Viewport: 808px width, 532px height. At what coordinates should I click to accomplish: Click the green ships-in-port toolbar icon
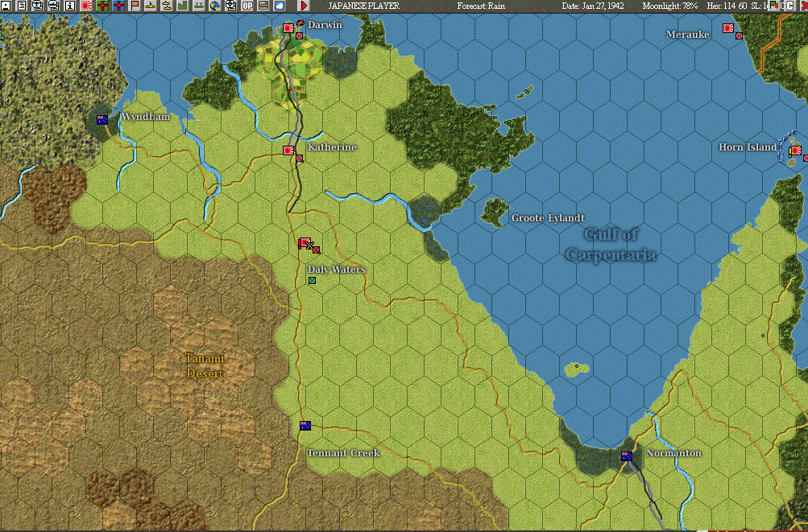tap(199, 6)
